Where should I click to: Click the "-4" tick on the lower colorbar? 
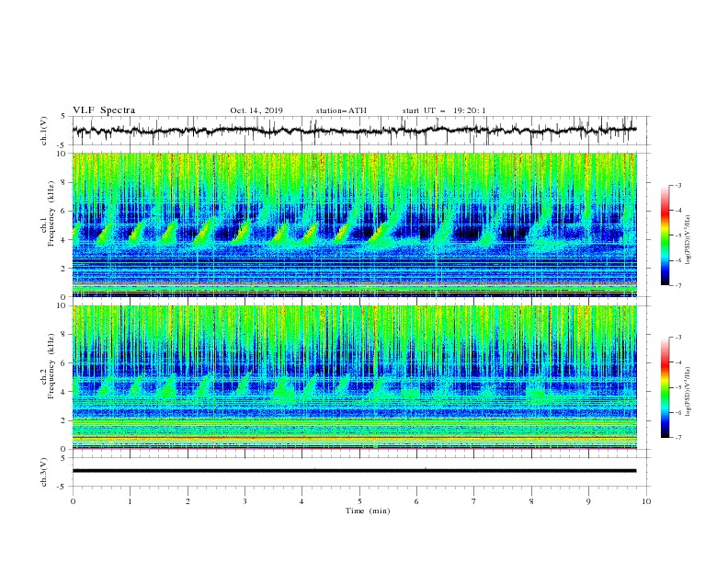coord(678,362)
